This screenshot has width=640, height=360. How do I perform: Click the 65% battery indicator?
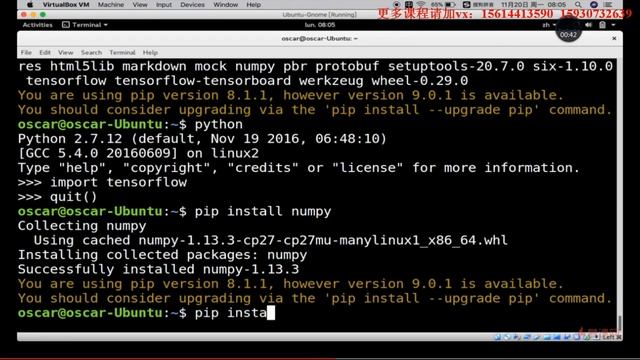[x=443, y=4]
